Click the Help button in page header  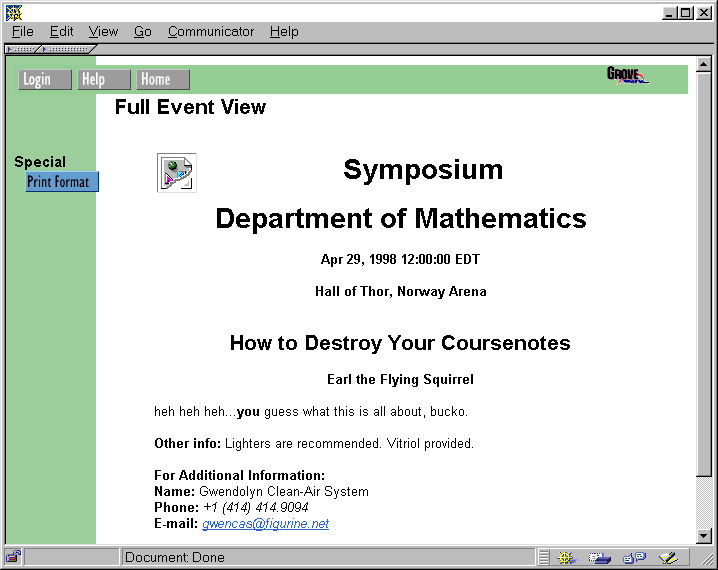(104, 80)
